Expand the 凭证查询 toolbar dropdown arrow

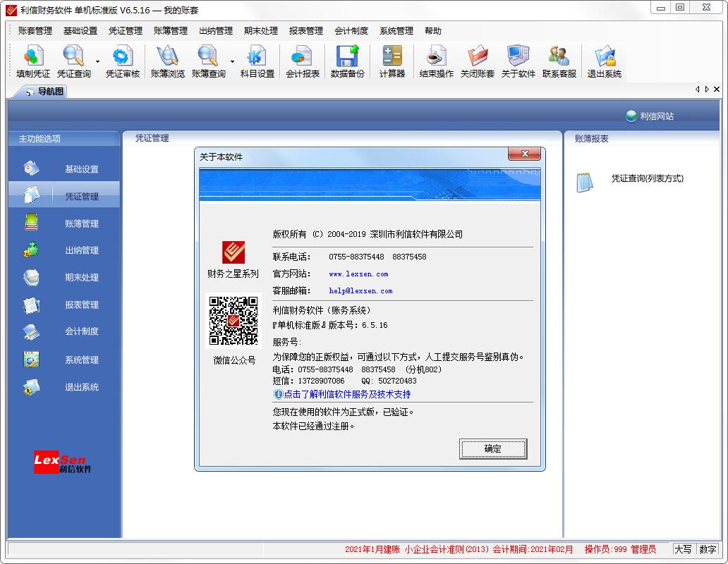tap(97, 62)
